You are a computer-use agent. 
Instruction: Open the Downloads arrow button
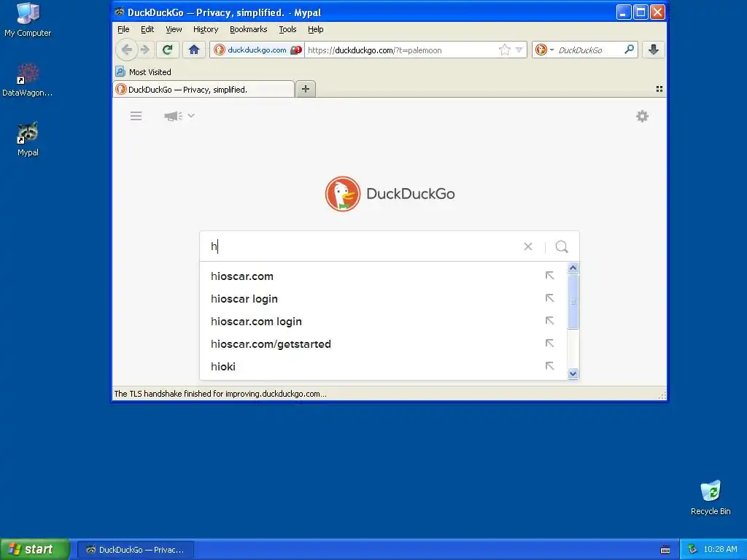(x=653, y=50)
